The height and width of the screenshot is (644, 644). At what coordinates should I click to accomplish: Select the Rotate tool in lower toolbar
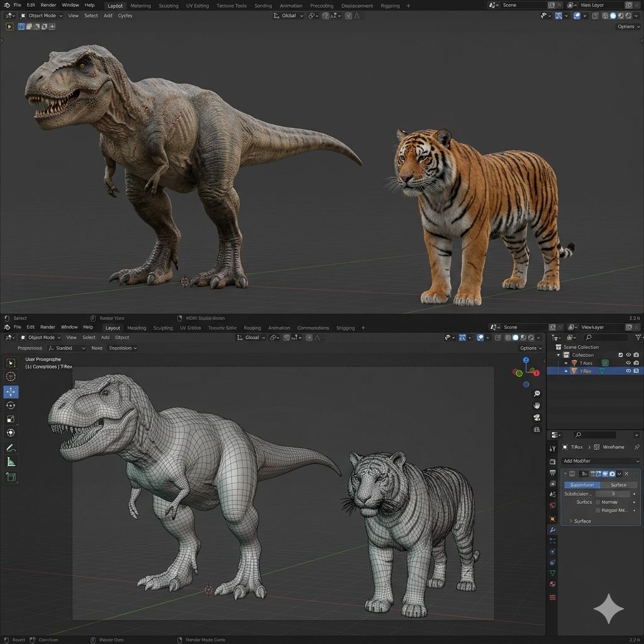tap(11, 406)
